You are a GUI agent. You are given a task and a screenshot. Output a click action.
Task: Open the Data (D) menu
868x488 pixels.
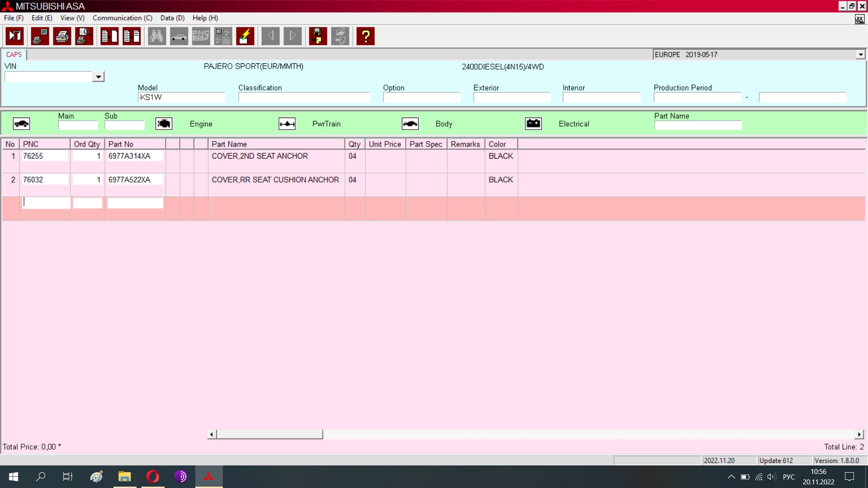coord(172,18)
